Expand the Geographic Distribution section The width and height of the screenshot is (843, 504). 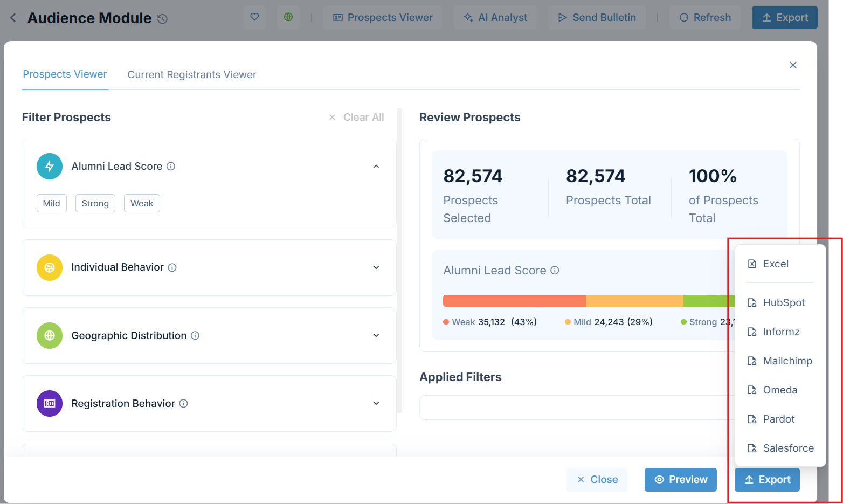(376, 335)
